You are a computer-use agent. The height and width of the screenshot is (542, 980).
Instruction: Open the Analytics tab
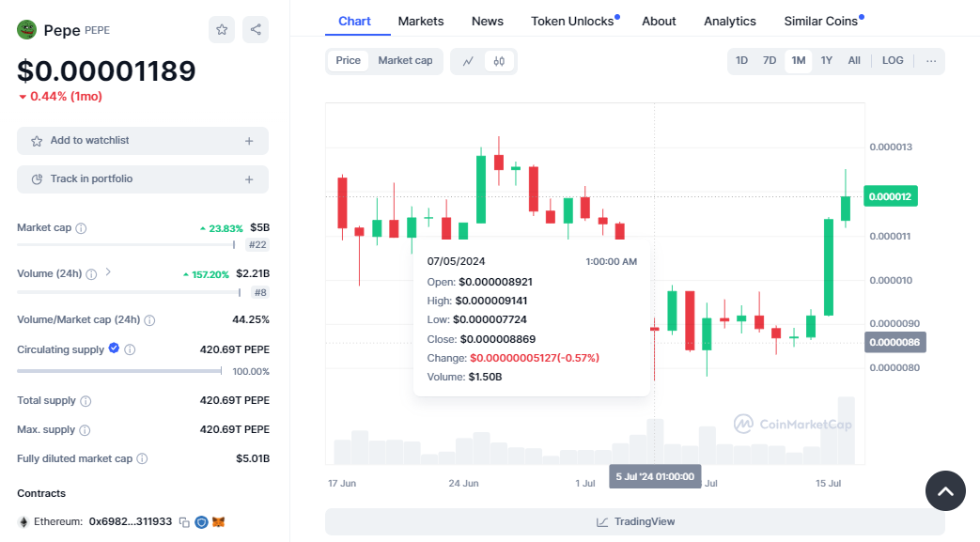point(730,22)
